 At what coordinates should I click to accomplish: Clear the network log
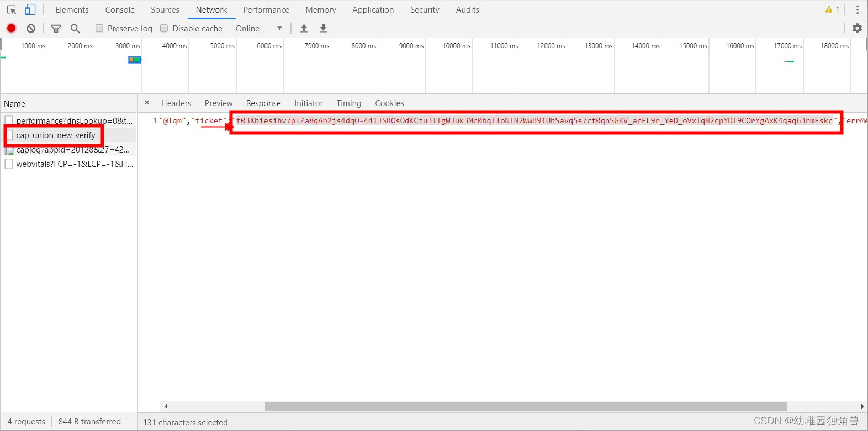pyautogui.click(x=31, y=28)
